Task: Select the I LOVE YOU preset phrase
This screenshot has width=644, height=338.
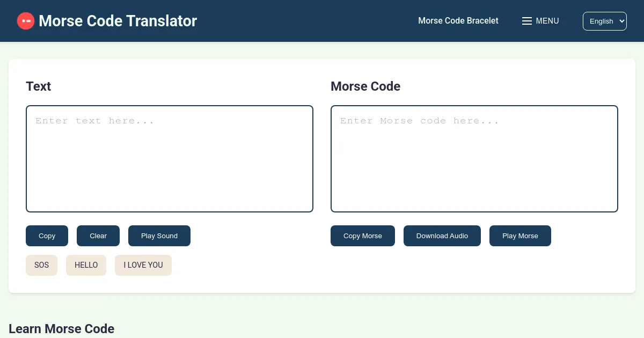Action: [143, 265]
